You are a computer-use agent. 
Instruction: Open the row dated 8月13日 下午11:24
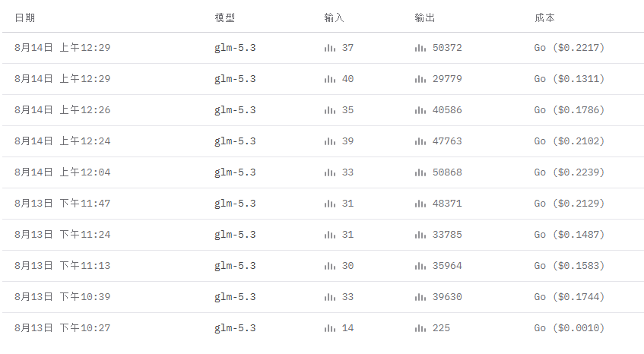click(323, 235)
